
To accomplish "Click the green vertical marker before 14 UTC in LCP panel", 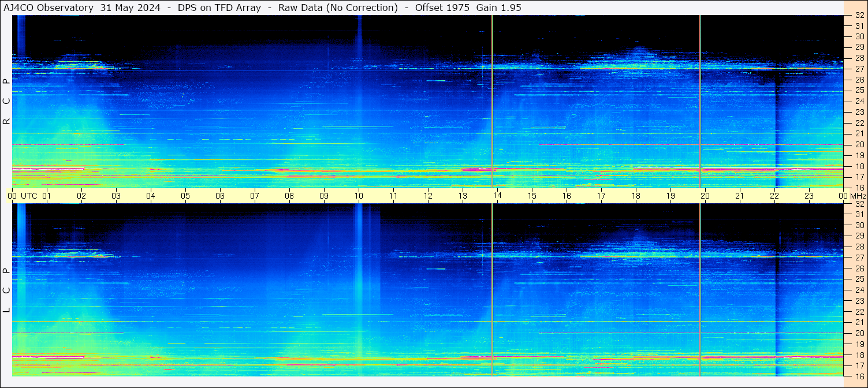I will point(492,290).
